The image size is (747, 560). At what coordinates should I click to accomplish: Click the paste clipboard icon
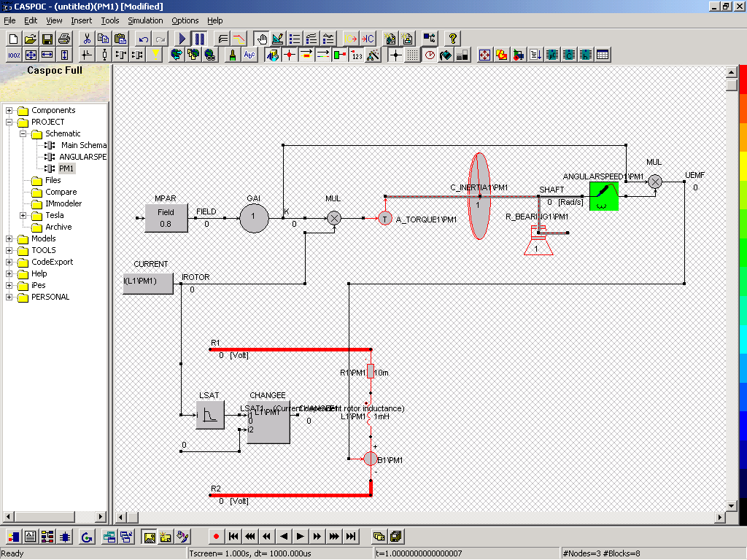click(120, 39)
